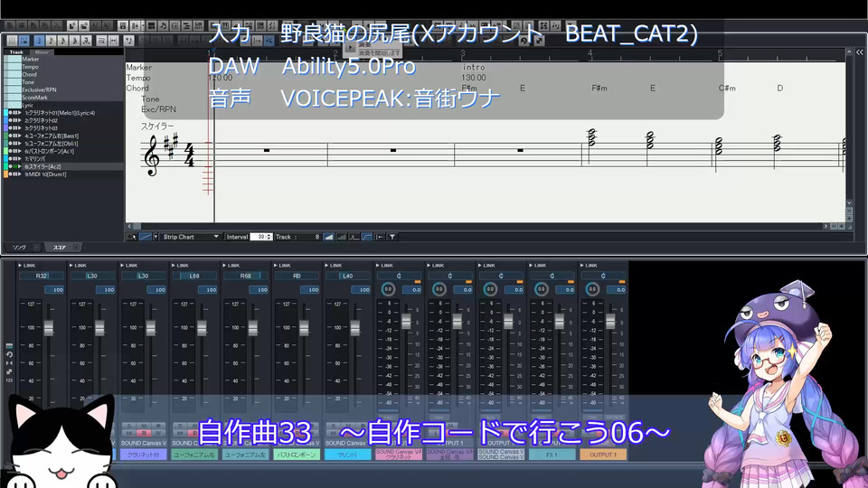Click the new file icon in top toolbar
This screenshot has width=868, height=488.
pyautogui.click(x=72, y=25)
